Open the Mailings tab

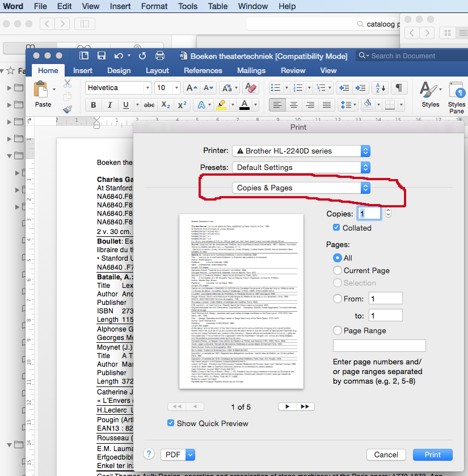click(251, 70)
